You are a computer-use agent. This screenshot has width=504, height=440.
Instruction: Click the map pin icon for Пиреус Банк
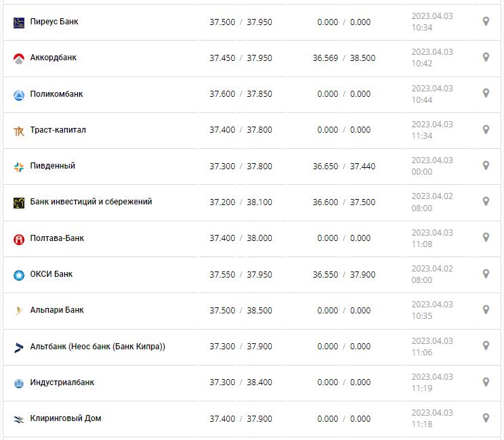tap(486, 22)
